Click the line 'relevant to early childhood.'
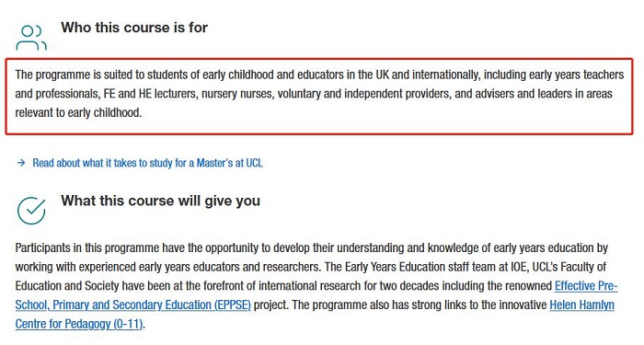This screenshot has width=644, height=345. (78, 112)
